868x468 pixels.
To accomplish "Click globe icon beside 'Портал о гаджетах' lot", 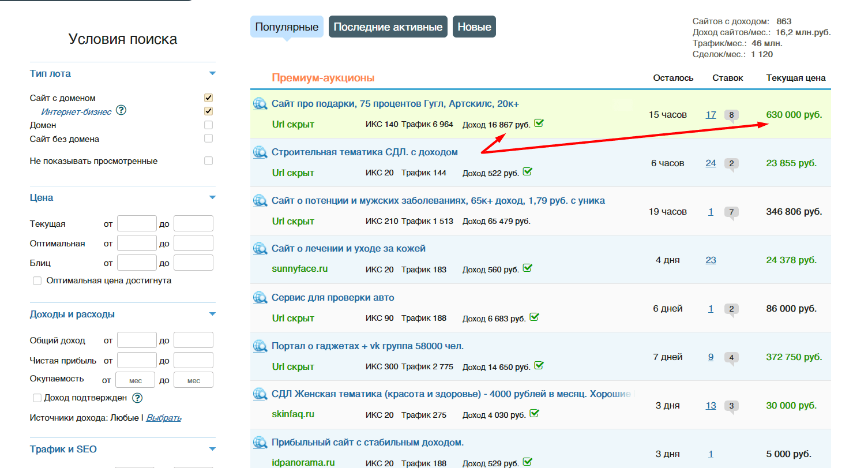I will click(x=260, y=346).
